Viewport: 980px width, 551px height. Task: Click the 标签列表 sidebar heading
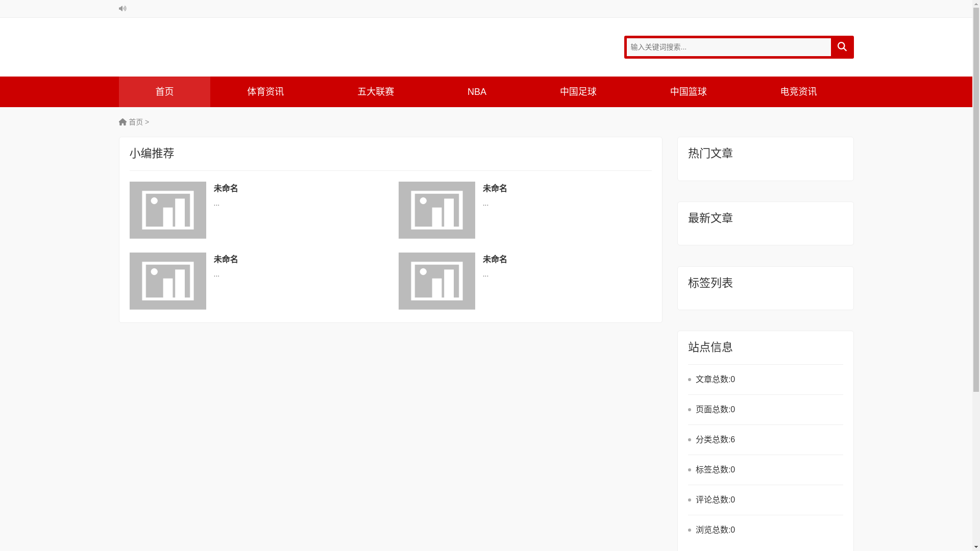(710, 283)
